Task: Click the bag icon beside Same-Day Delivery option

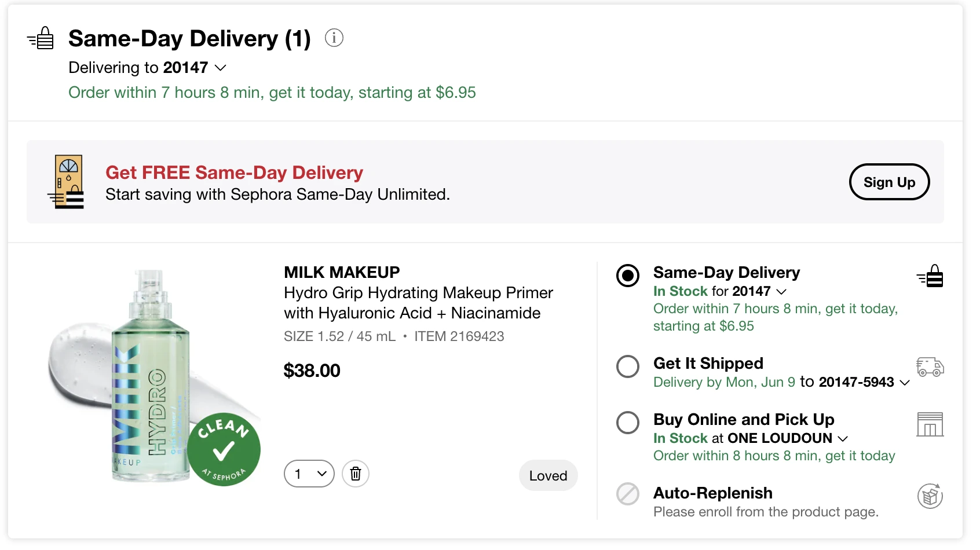Action: pyautogui.click(x=930, y=276)
